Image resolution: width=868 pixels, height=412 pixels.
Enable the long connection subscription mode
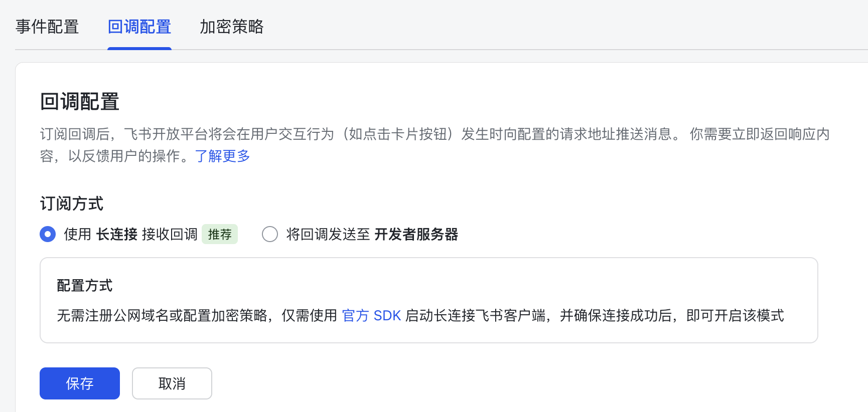coord(48,234)
